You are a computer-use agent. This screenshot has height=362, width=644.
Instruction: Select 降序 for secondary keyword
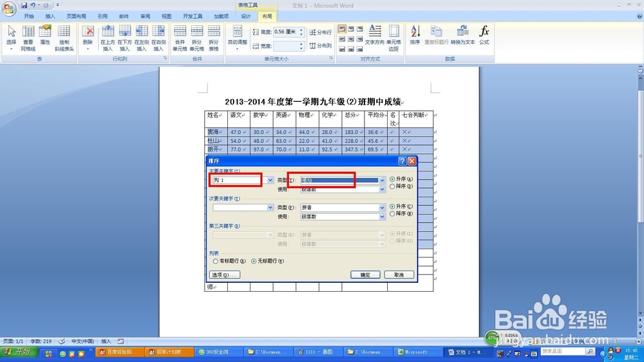click(401, 214)
